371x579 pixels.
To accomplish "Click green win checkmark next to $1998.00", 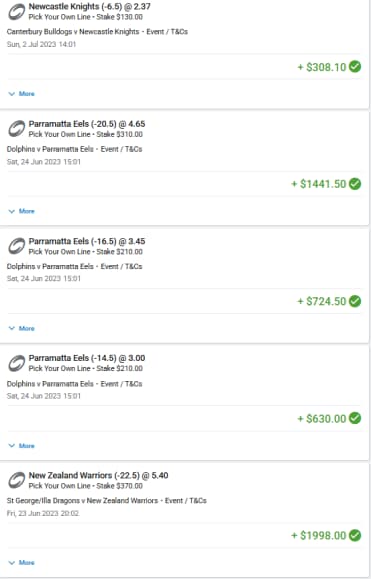I will click(355, 535).
